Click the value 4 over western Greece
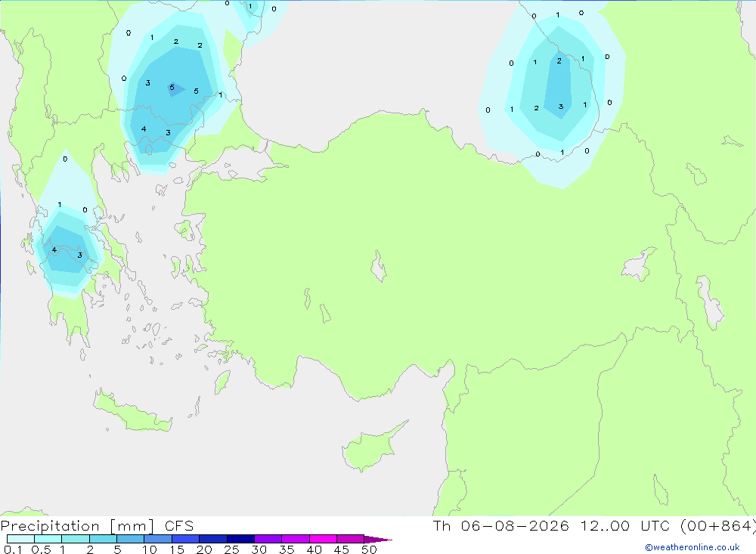Viewport: 756px width, 554px height. point(54,249)
